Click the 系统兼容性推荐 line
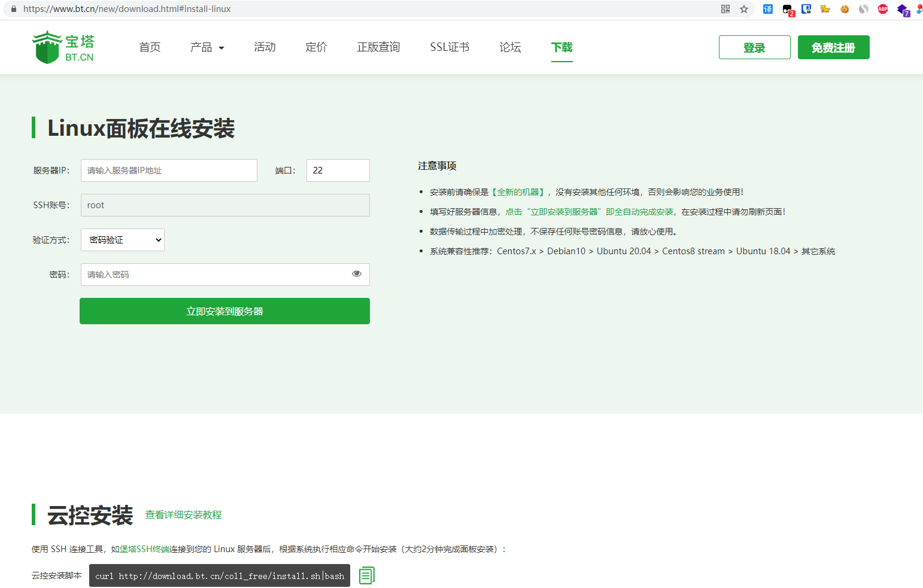The height and width of the screenshot is (588, 923). (632, 251)
